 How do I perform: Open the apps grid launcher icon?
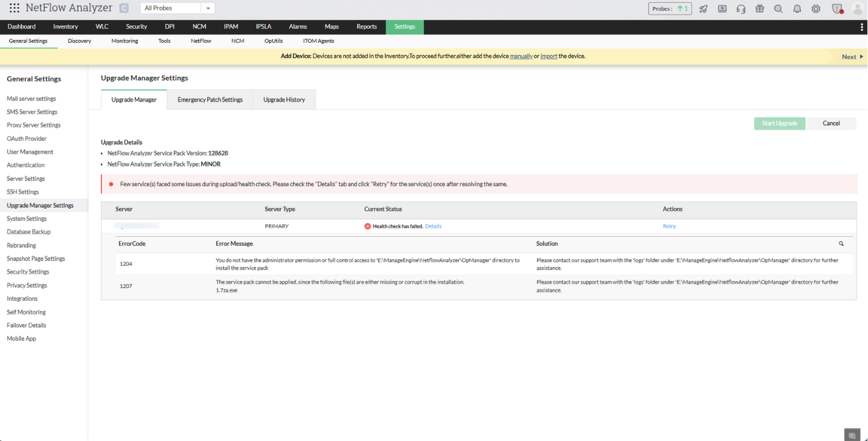coord(15,8)
